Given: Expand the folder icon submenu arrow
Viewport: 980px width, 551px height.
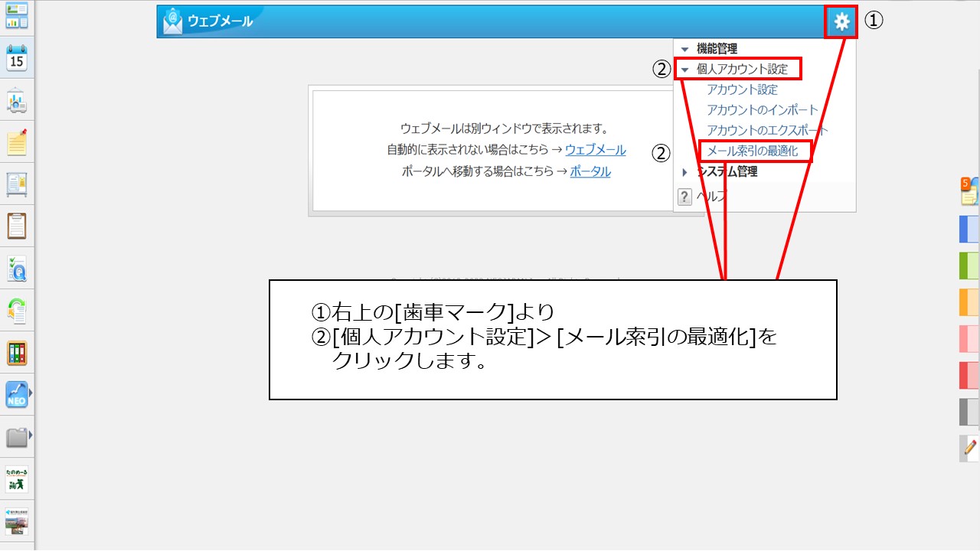Looking at the screenshot, I should (31, 436).
